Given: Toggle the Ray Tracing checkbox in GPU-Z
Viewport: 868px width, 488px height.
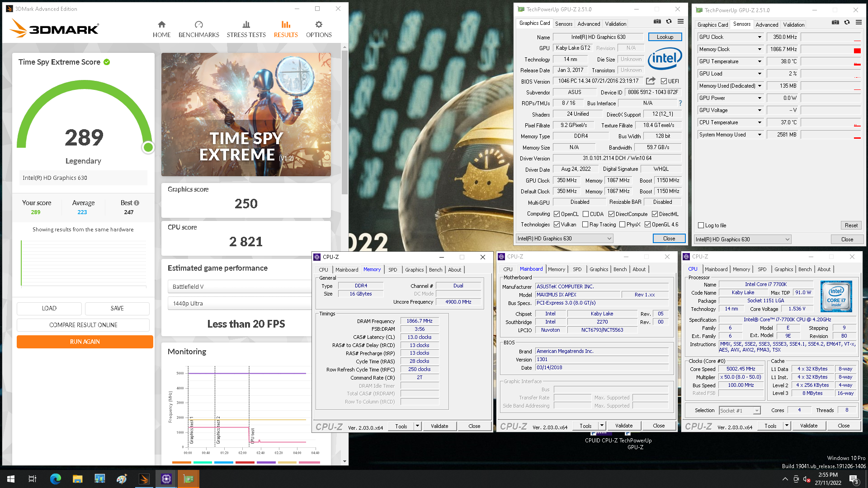Looking at the screenshot, I should click(585, 225).
